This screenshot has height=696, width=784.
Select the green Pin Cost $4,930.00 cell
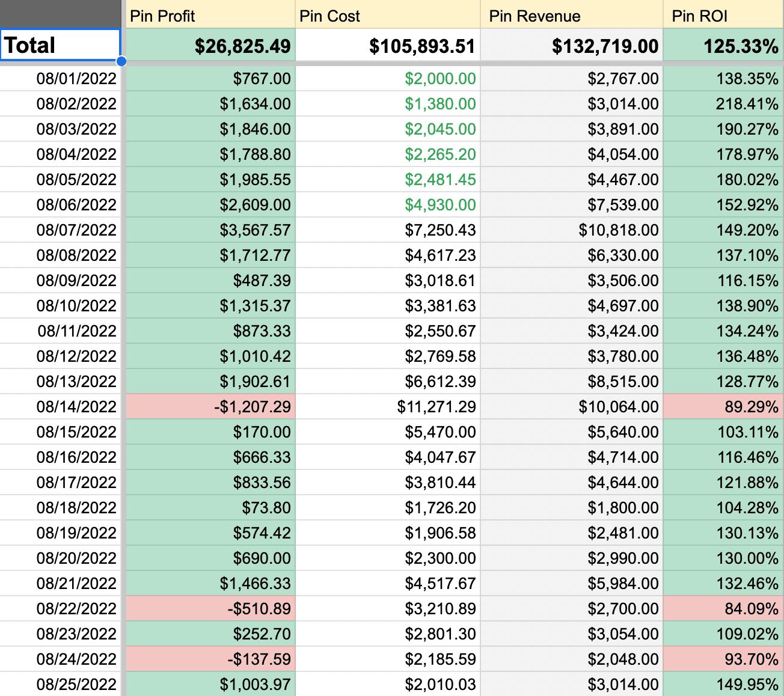pyautogui.click(x=388, y=205)
